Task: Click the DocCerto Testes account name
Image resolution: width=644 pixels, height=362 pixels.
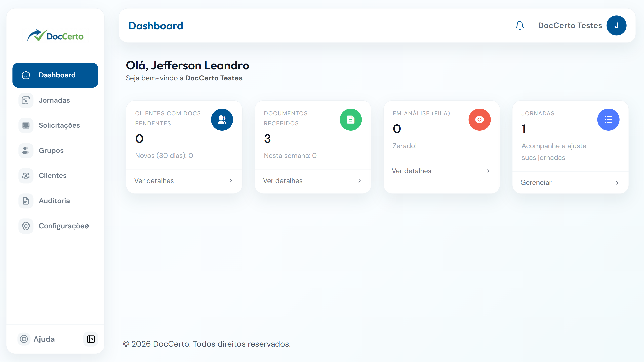Action: coord(570,25)
